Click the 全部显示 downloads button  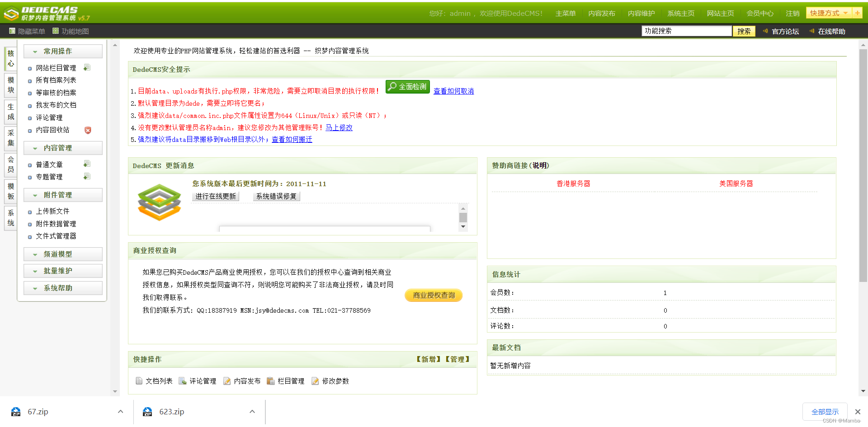(x=825, y=412)
